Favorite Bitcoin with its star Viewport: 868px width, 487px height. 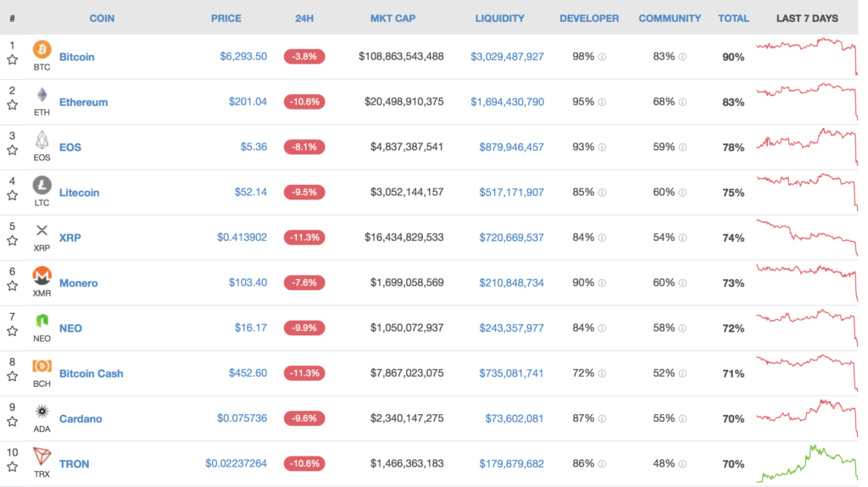12,59
